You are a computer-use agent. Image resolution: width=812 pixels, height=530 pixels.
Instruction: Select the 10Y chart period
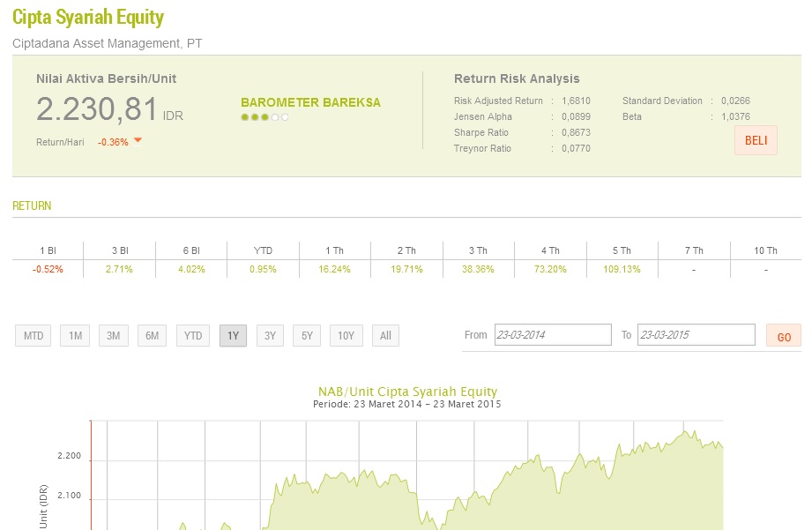[346, 336]
